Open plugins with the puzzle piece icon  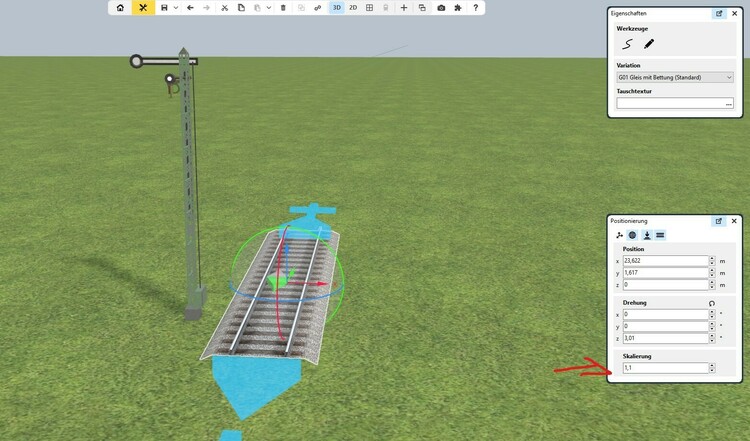point(458,8)
